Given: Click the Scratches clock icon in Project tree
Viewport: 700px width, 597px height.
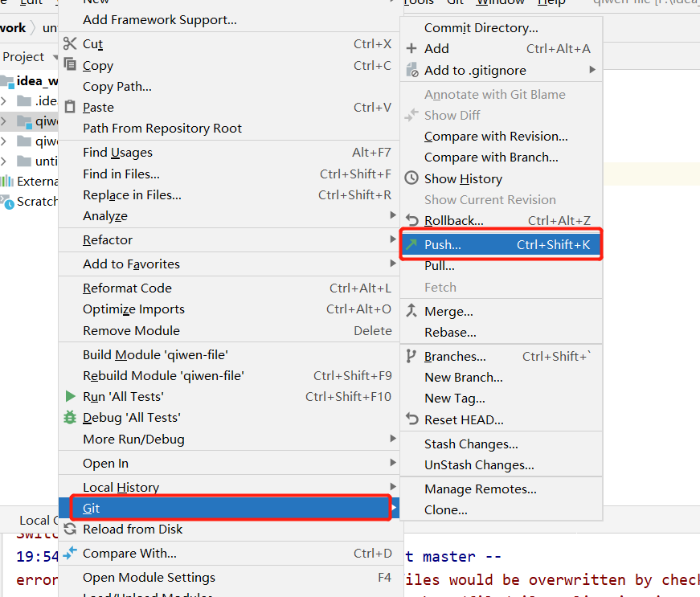Looking at the screenshot, I should pyautogui.click(x=7, y=202).
